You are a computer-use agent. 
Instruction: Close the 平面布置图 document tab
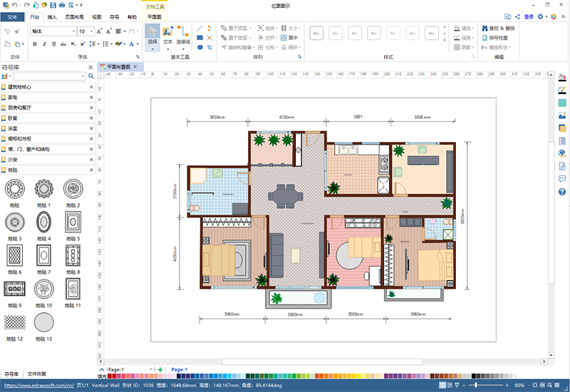(135, 66)
